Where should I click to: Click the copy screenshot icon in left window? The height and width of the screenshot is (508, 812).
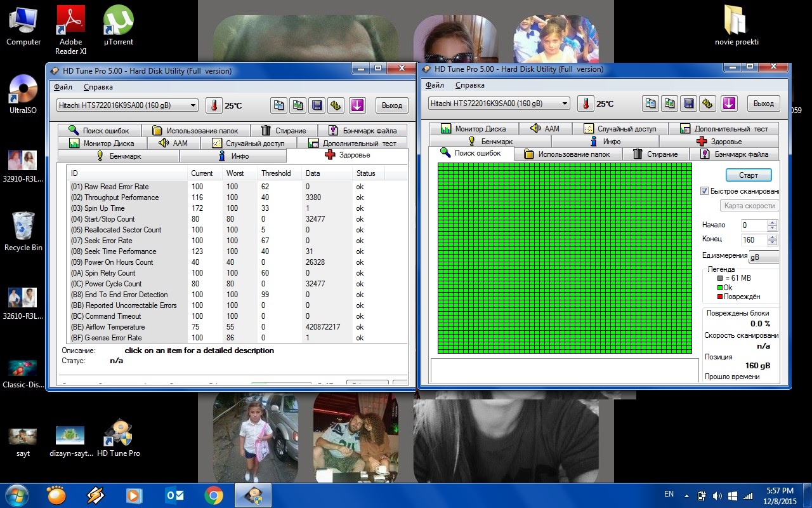pos(297,105)
